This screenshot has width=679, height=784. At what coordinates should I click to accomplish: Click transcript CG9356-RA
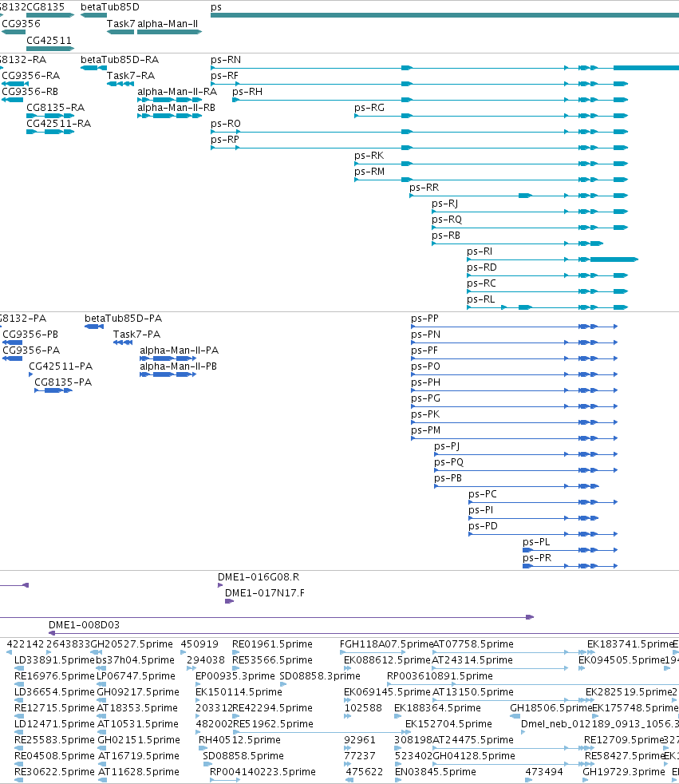[31, 76]
